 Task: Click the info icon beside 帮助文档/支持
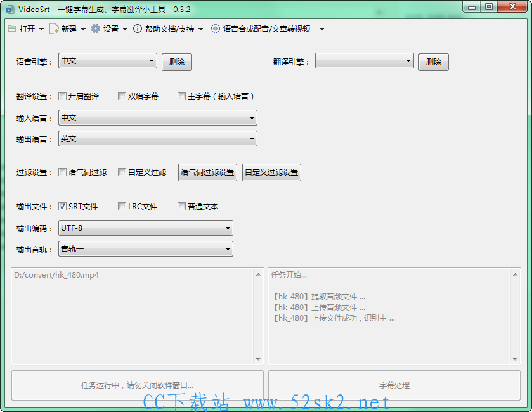click(x=138, y=29)
